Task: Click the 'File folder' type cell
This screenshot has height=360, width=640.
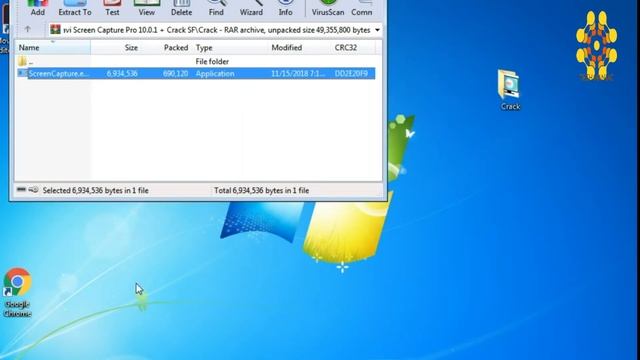Action: tap(212, 62)
